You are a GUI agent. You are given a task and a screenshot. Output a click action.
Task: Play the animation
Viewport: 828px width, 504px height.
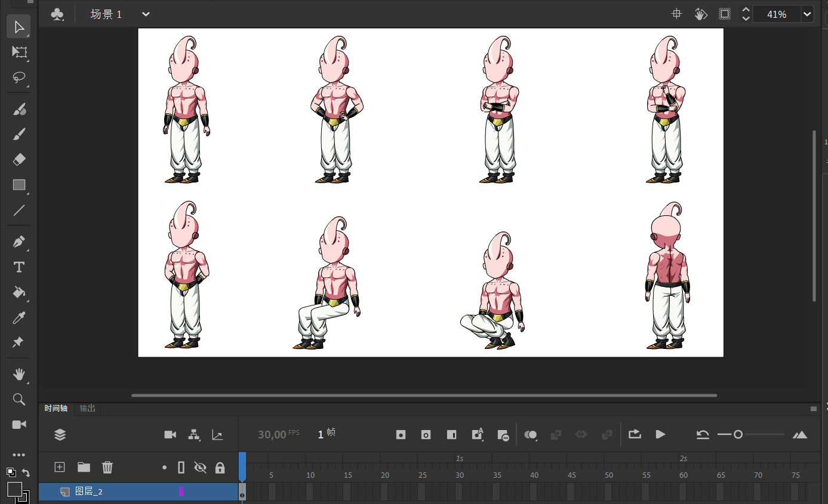click(x=660, y=435)
